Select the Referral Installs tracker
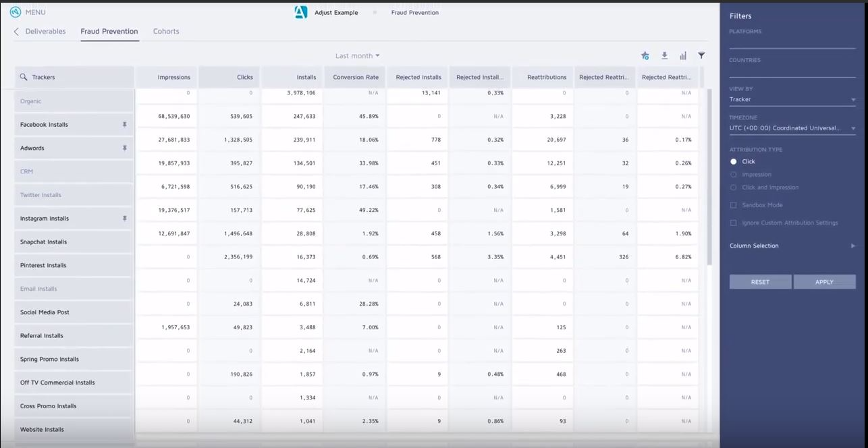The image size is (868, 448). [74, 336]
